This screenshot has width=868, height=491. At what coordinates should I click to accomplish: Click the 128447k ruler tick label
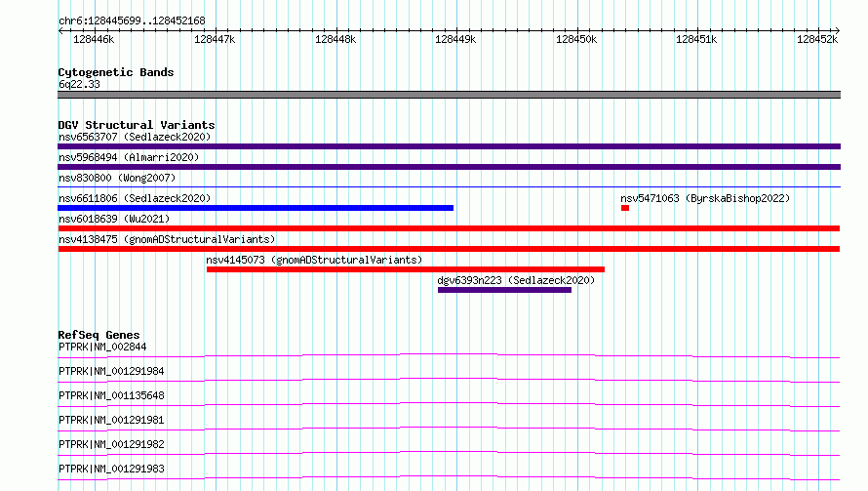point(215,39)
